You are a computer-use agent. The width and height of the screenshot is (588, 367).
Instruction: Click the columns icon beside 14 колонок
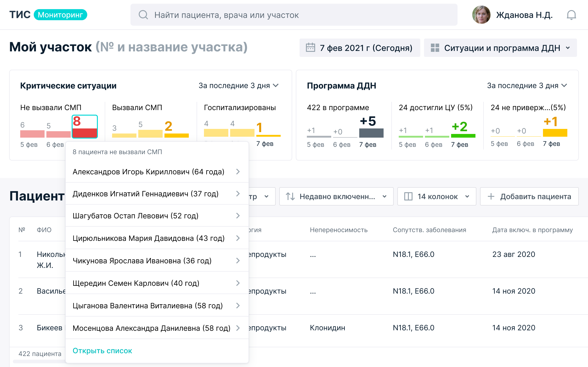pos(408,196)
